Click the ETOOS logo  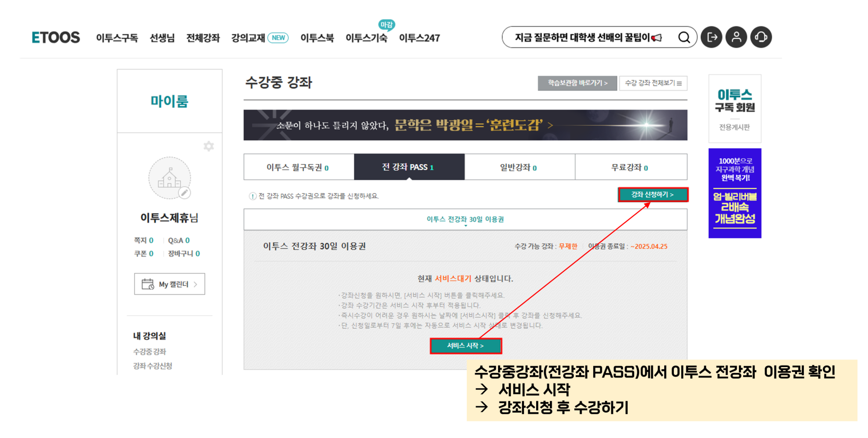(56, 38)
